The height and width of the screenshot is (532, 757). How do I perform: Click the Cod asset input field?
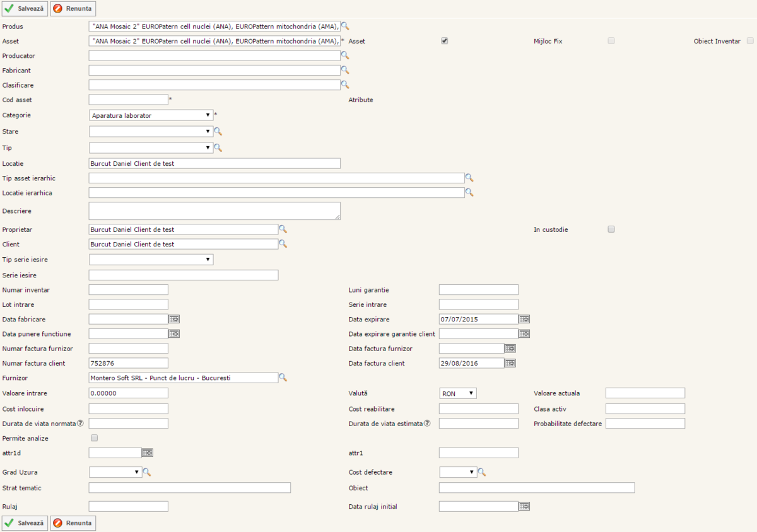[129, 100]
